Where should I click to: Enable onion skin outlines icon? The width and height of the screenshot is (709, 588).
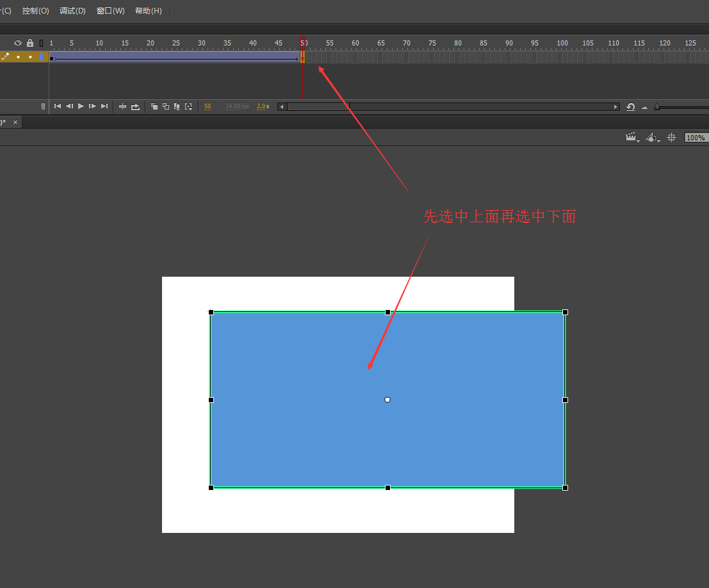pos(166,107)
